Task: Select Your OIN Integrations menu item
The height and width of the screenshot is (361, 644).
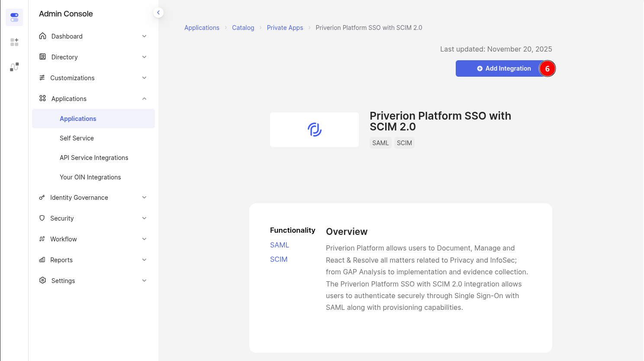Action: 90,177
